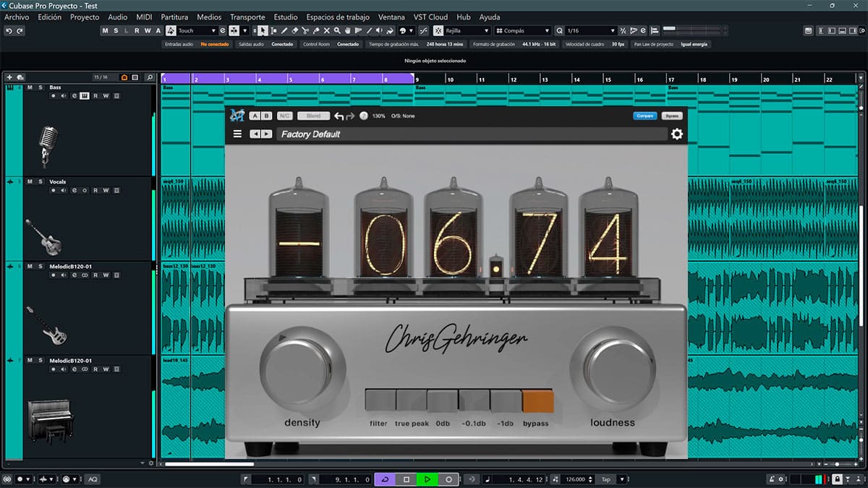The image size is (868, 488).
Task: Toggle the bypass switch on the limiter
Action: pyautogui.click(x=537, y=401)
